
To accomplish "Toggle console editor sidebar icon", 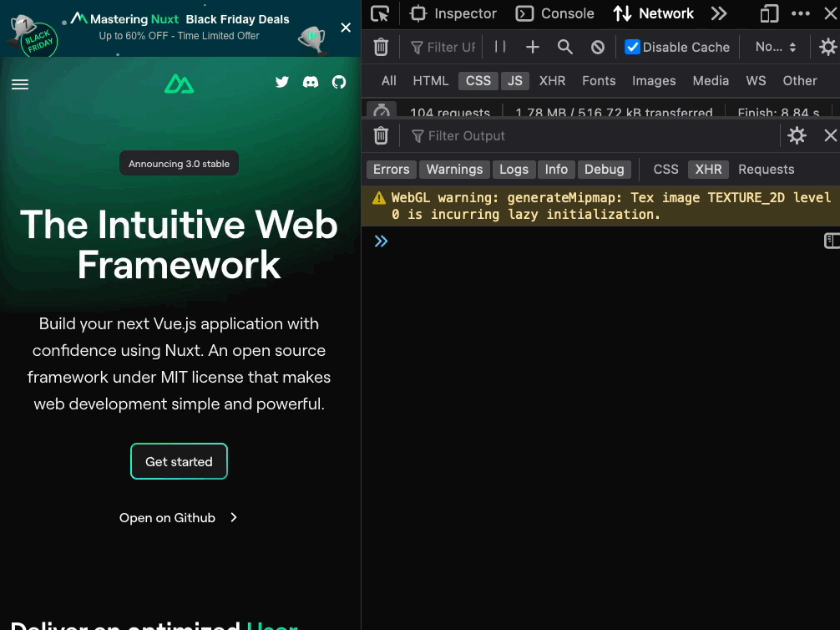I will [832, 241].
